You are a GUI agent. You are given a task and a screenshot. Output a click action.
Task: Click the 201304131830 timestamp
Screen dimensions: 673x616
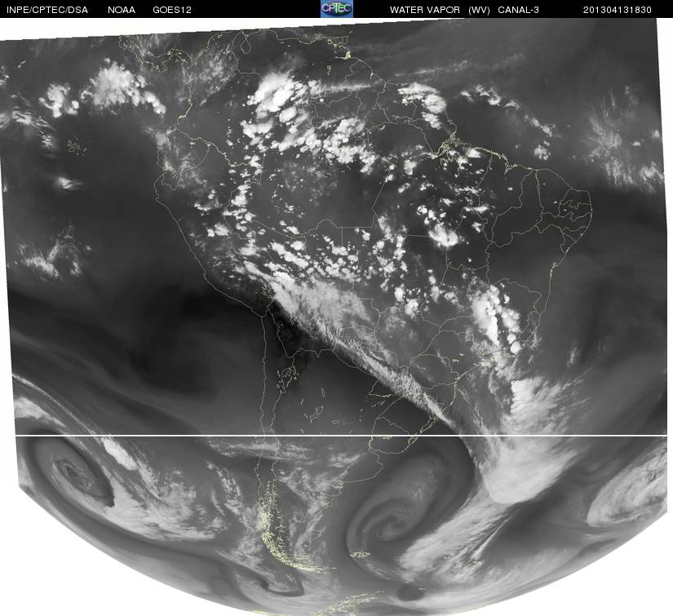pos(618,10)
